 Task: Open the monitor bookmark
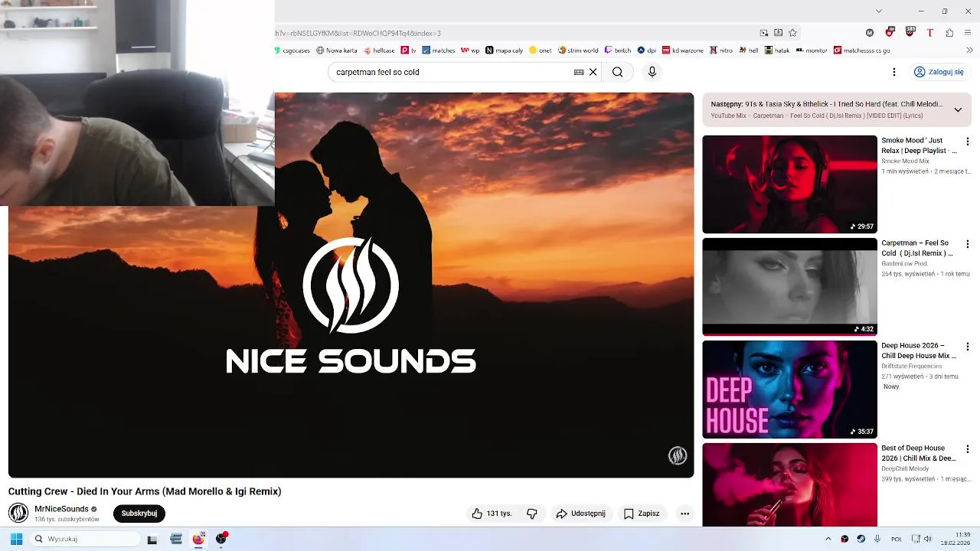pyautogui.click(x=812, y=51)
